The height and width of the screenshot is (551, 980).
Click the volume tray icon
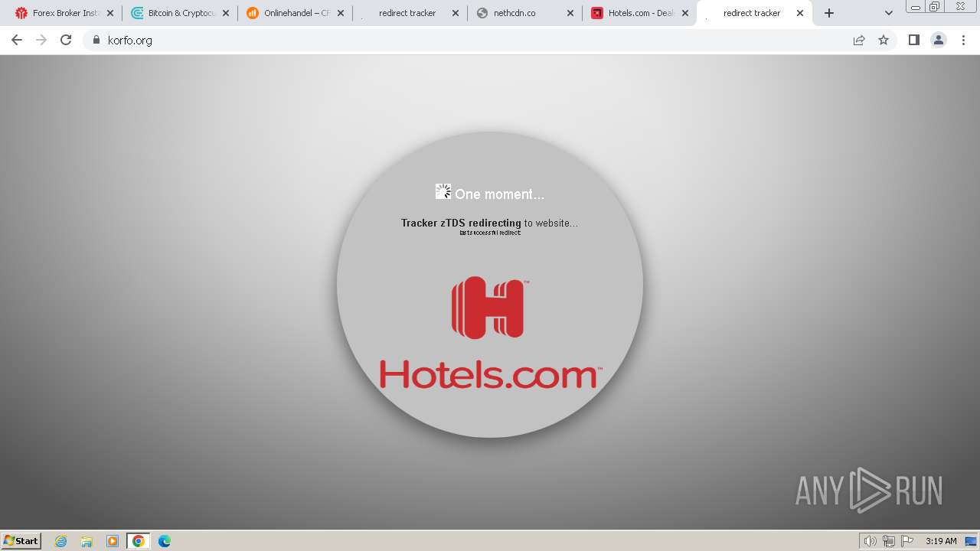[870, 541]
